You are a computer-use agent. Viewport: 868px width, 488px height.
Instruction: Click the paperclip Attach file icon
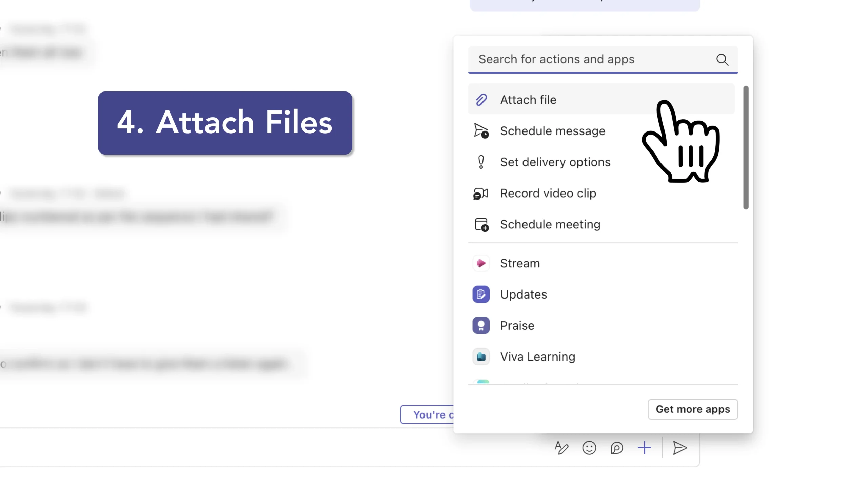tap(481, 100)
